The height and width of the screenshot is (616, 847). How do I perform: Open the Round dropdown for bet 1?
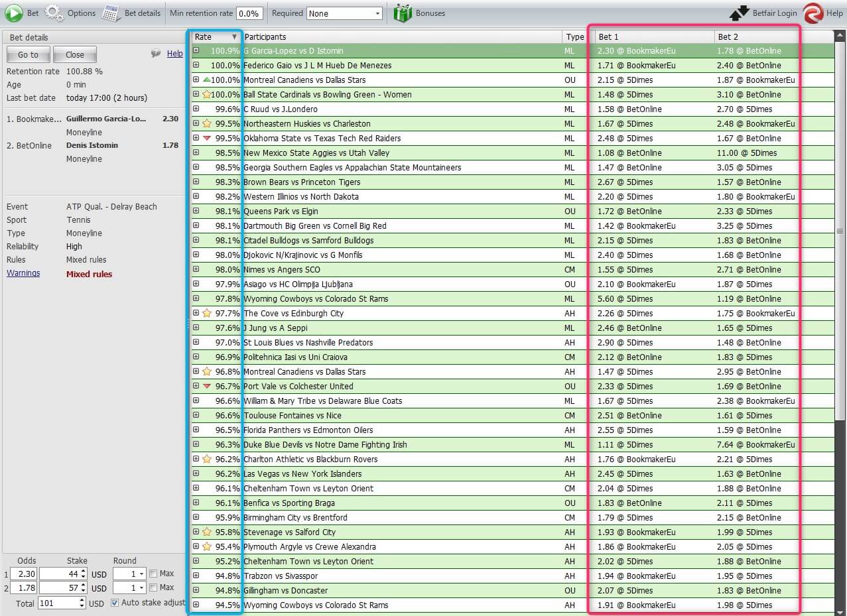pos(129,574)
